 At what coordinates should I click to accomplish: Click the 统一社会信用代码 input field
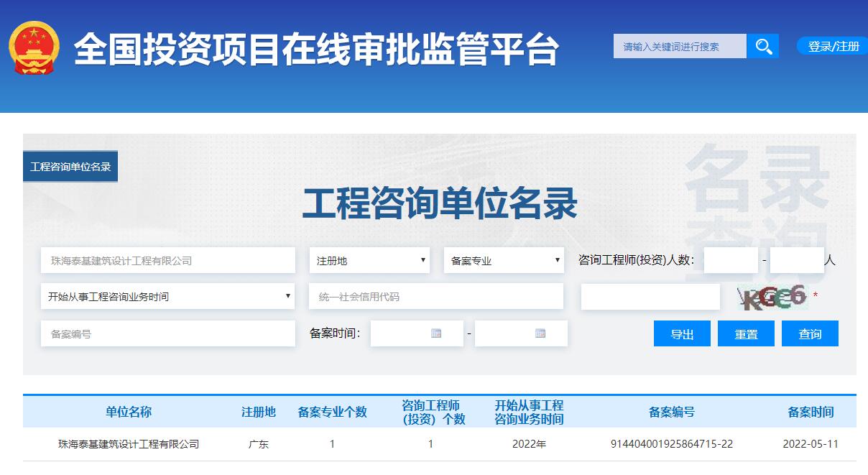[x=436, y=296]
